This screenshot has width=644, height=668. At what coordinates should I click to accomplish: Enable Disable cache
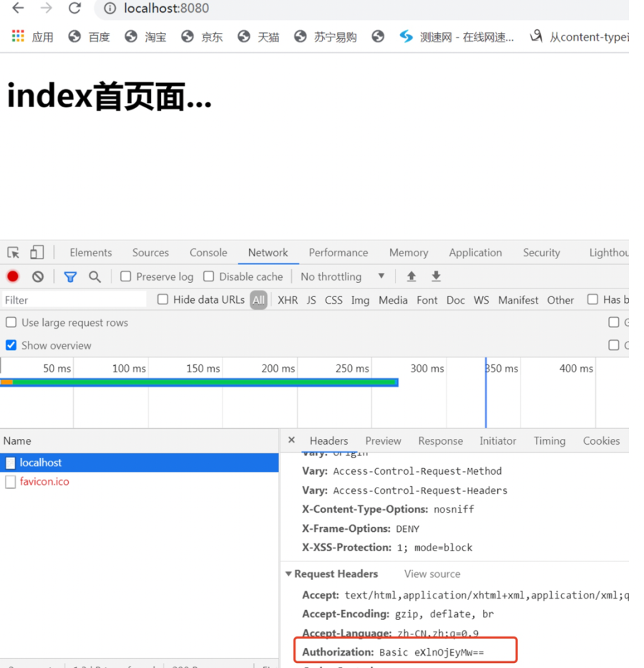[208, 276]
